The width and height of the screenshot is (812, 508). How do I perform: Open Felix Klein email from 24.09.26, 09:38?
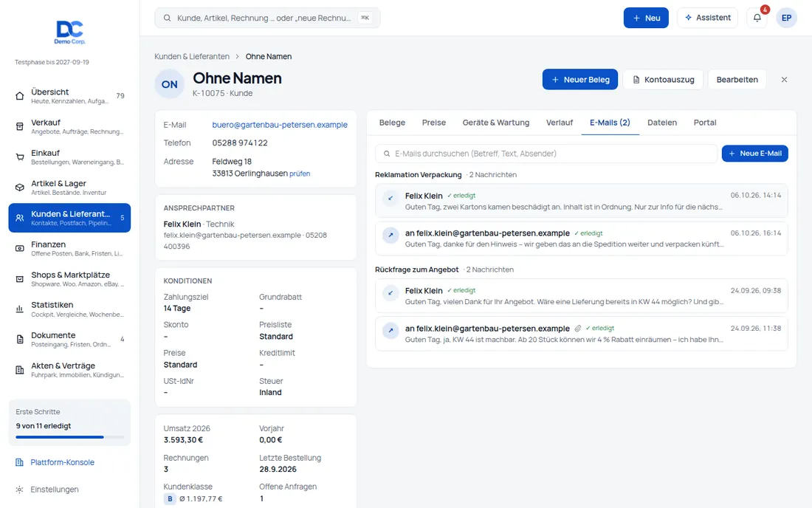coord(581,295)
